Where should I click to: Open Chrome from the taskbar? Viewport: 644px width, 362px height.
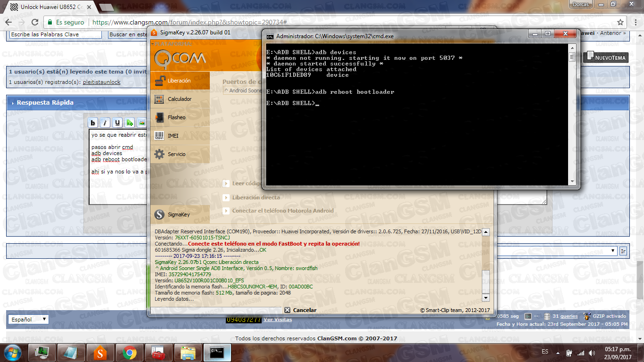pyautogui.click(x=129, y=353)
